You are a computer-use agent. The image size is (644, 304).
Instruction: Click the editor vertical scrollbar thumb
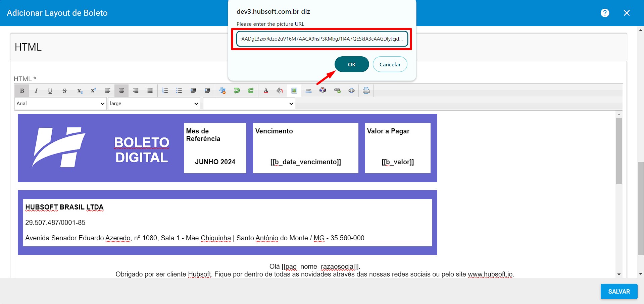point(619,151)
